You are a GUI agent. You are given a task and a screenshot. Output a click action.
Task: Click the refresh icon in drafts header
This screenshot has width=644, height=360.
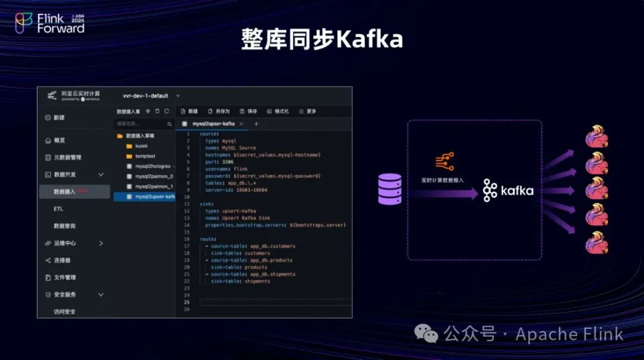coord(167,111)
